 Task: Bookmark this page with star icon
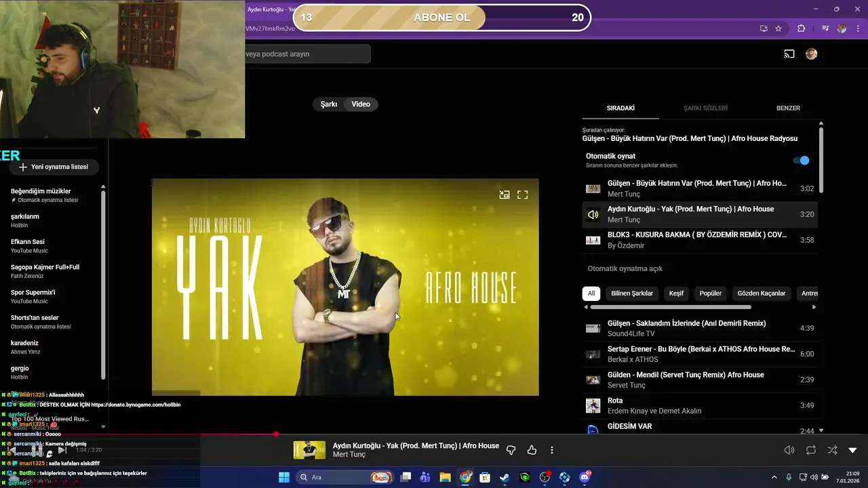coord(778,28)
